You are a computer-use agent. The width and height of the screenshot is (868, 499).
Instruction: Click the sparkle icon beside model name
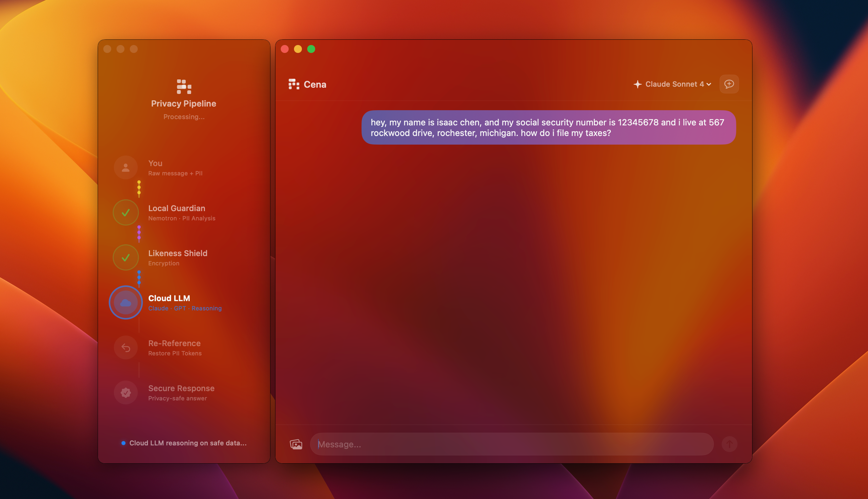637,84
